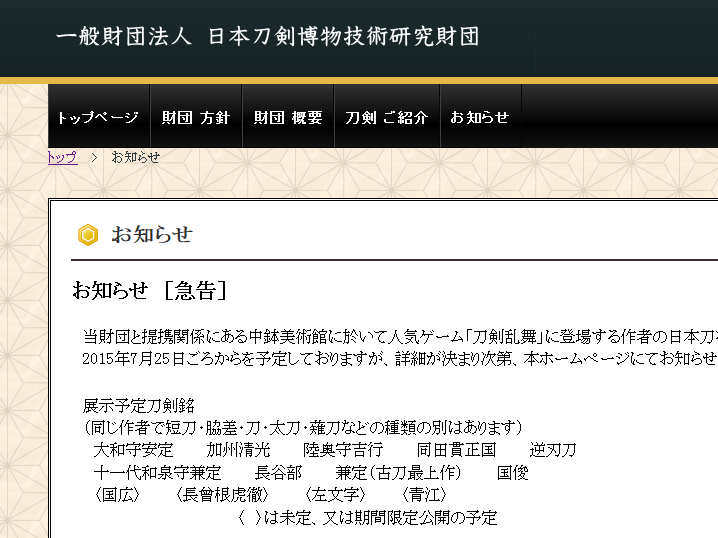
Task: Click the お知らせ breadcrumb text
Action: [136, 157]
